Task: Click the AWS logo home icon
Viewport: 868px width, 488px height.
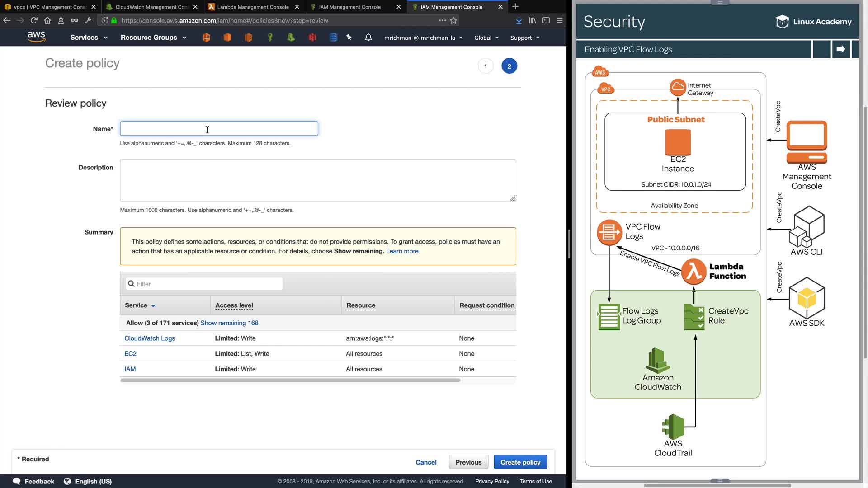Action: [x=36, y=37]
